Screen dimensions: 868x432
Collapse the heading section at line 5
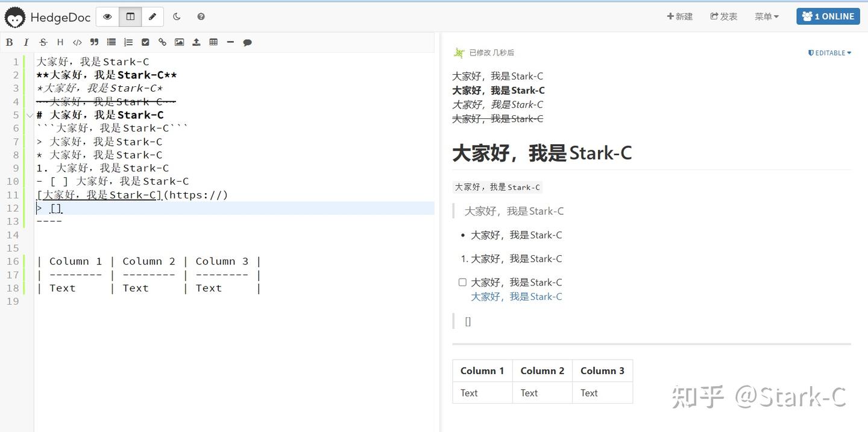29,114
